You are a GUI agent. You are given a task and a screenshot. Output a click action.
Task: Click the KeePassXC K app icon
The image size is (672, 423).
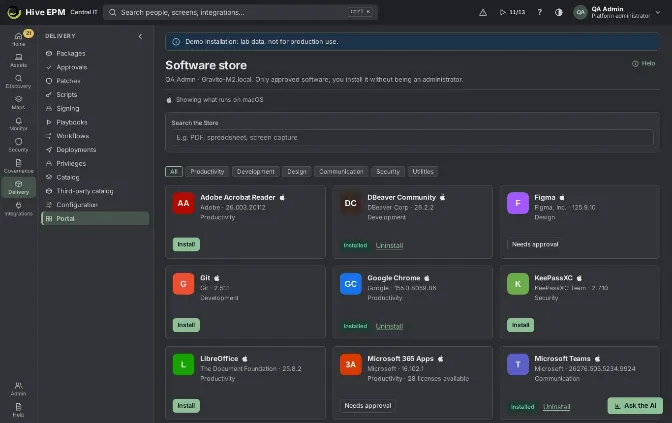pos(518,284)
